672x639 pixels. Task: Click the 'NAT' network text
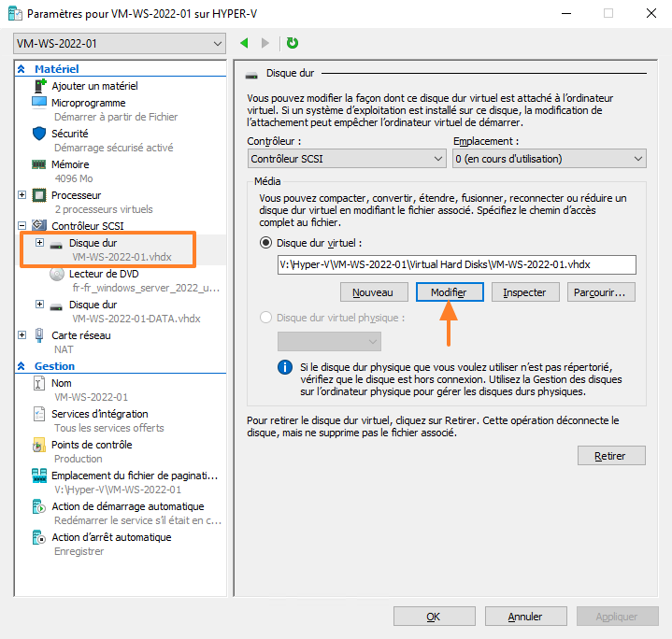tap(64, 349)
